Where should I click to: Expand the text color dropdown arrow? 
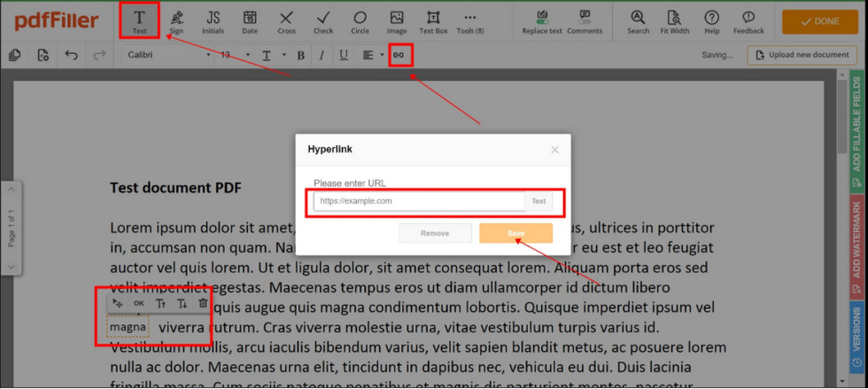tap(284, 55)
